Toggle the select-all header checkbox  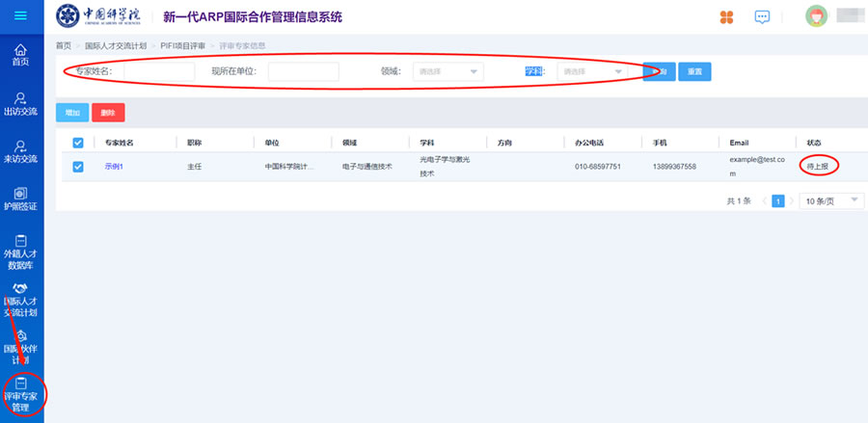[x=78, y=143]
